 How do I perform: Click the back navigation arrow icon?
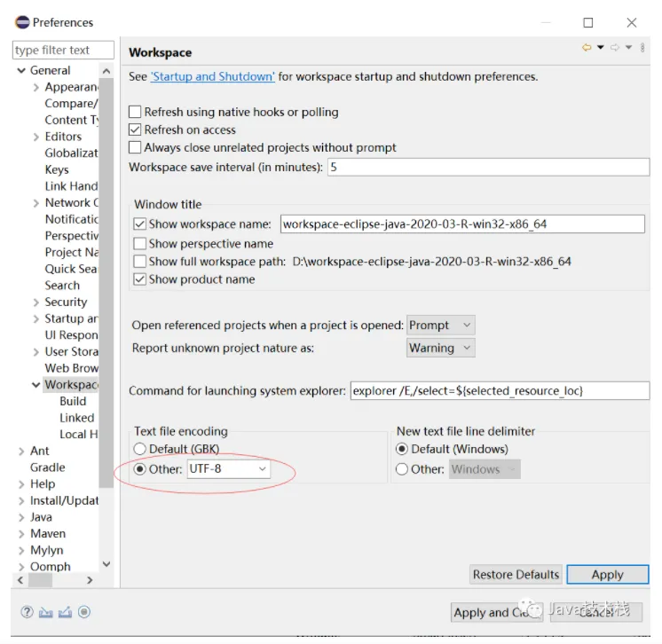(x=587, y=47)
